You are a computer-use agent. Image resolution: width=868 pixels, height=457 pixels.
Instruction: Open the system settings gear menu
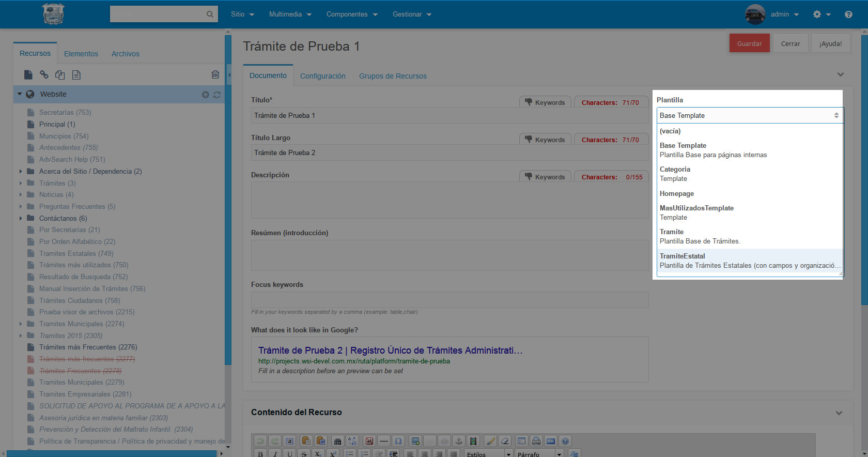pyautogui.click(x=822, y=14)
